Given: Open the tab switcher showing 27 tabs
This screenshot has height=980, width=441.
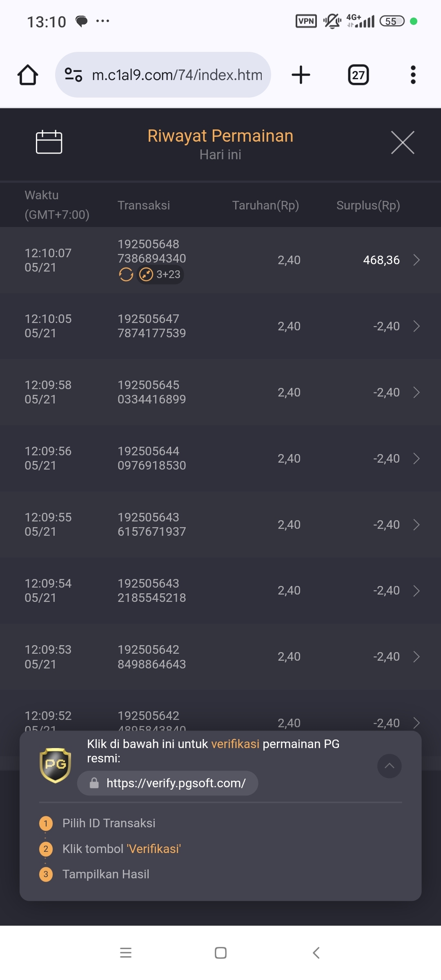Looking at the screenshot, I should [358, 75].
